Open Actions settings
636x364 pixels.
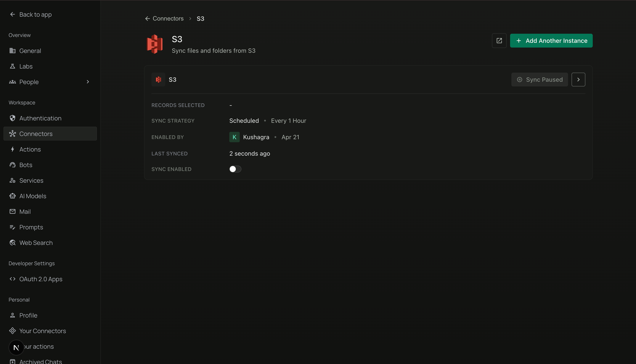50,149
